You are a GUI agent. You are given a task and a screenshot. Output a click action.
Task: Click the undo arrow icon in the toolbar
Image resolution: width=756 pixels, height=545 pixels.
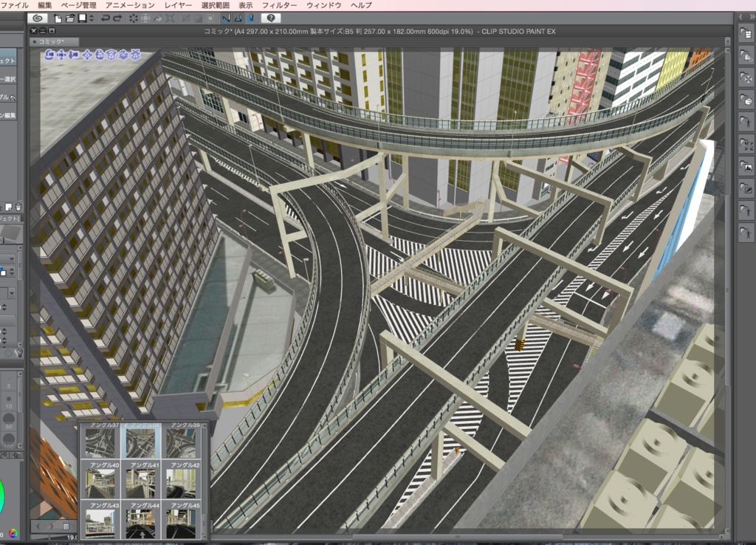[104, 19]
